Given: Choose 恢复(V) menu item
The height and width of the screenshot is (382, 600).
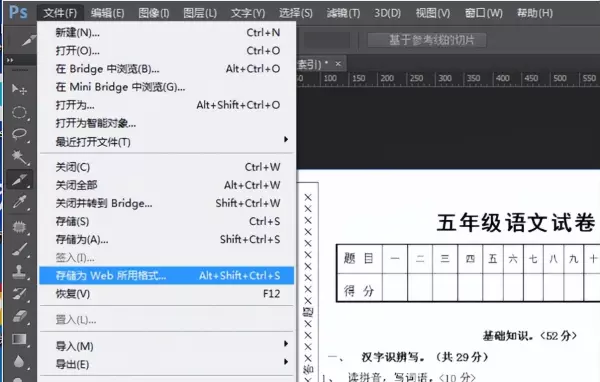Looking at the screenshot, I should click(167, 294).
